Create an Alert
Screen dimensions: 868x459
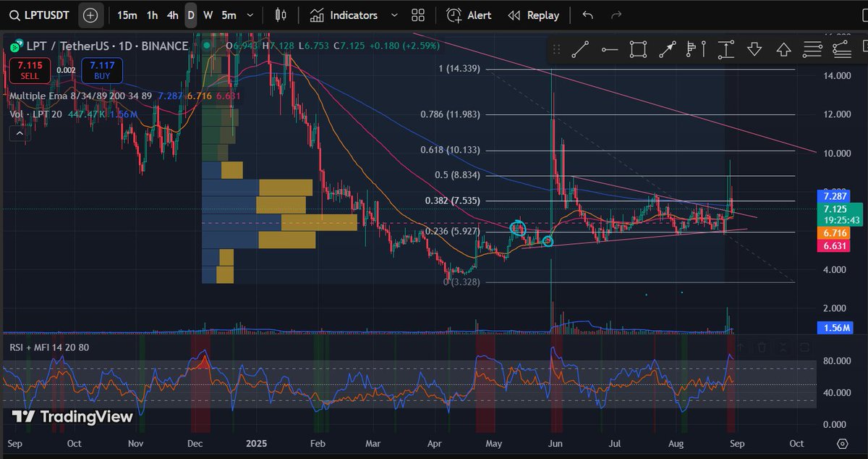coord(469,15)
